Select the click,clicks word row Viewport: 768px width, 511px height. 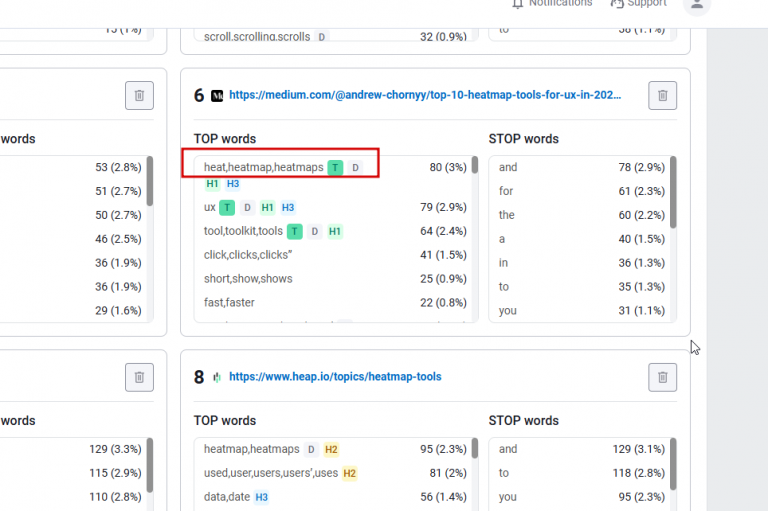point(335,255)
